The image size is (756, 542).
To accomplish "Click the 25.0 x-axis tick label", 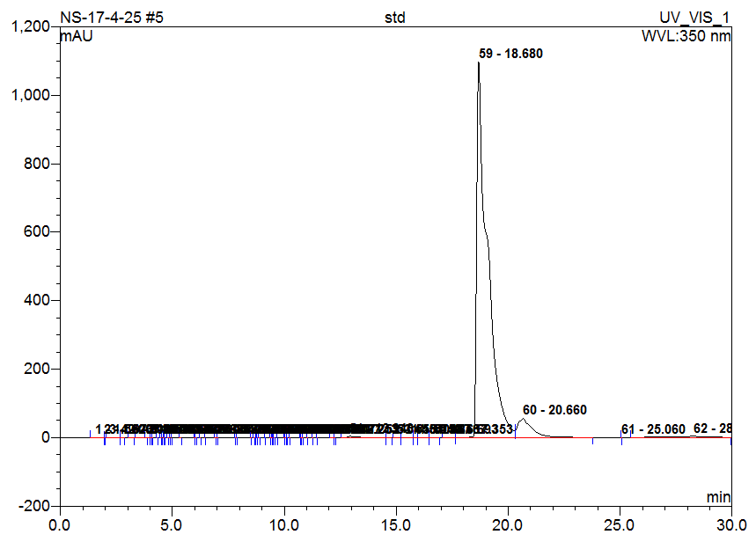I will tap(620, 524).
